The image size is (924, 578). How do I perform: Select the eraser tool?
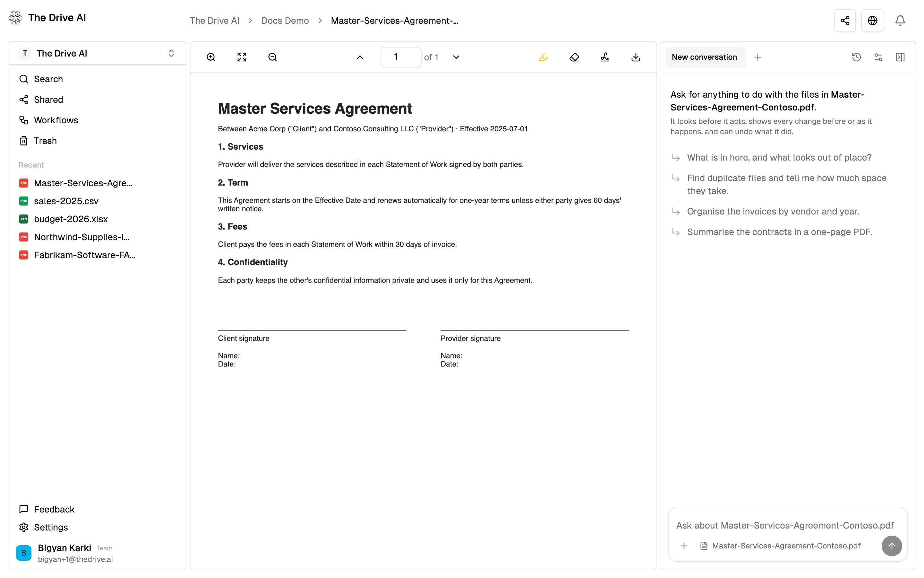point(574,57)
